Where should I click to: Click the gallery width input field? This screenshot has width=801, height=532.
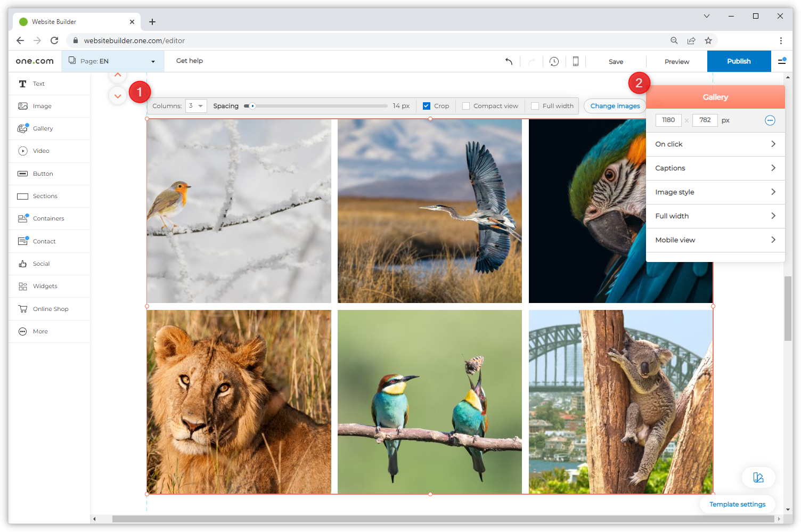(x=668, y=120)
